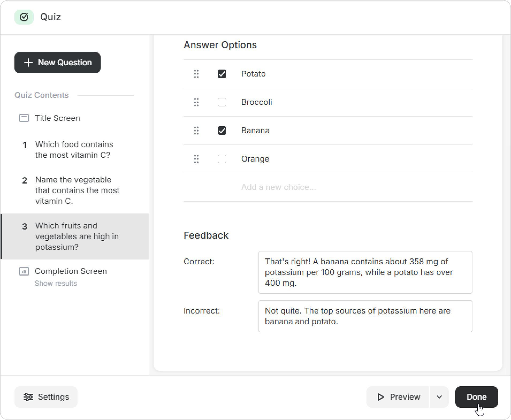Grab the drag handle beside Orange
511x420 pixels.
click(x=196, y=159)
